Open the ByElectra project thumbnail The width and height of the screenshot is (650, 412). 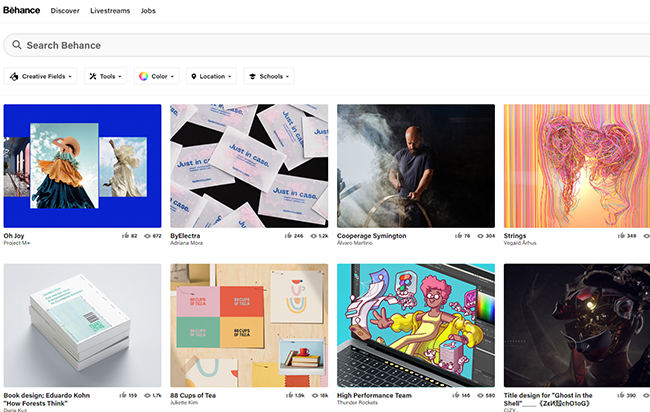coord(249,166)
